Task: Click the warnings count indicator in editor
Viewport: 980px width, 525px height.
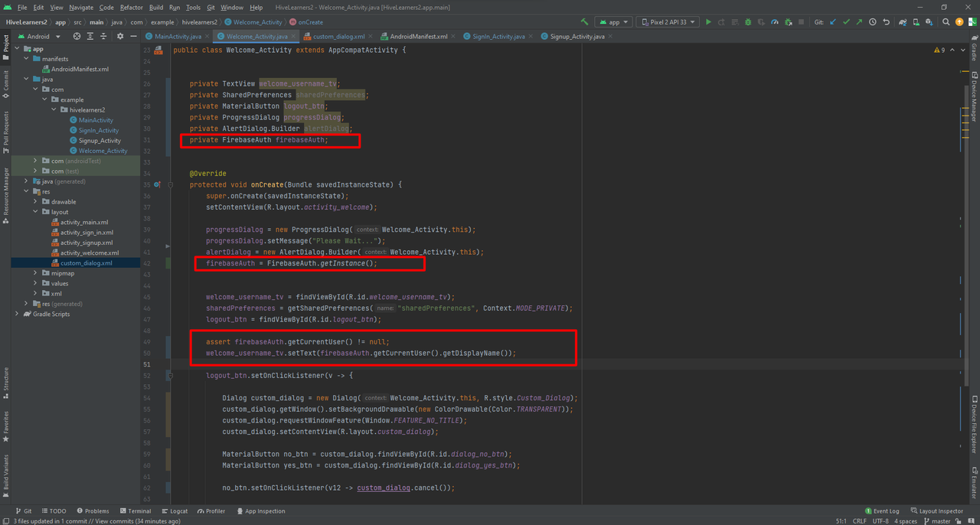Action: pos(939,50)
